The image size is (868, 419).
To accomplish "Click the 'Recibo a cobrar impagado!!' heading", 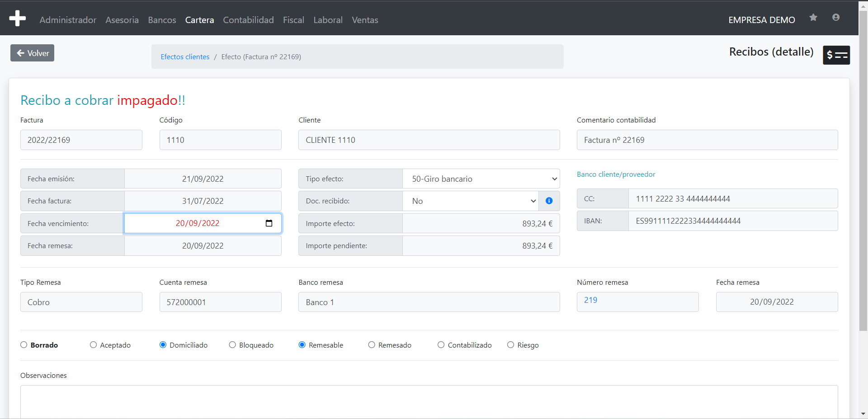I will [103, 100].
